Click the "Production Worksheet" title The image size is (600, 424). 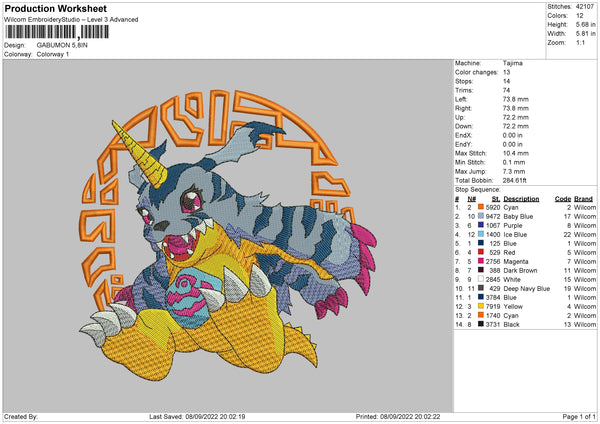(55, 8)
